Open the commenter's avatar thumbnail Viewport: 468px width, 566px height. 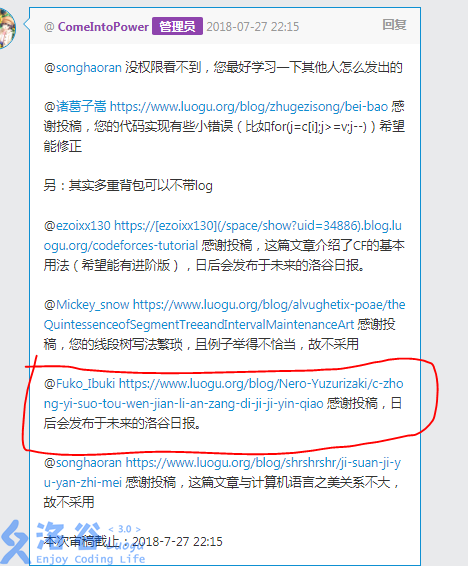pyautogui.click(x=7, y=28)
